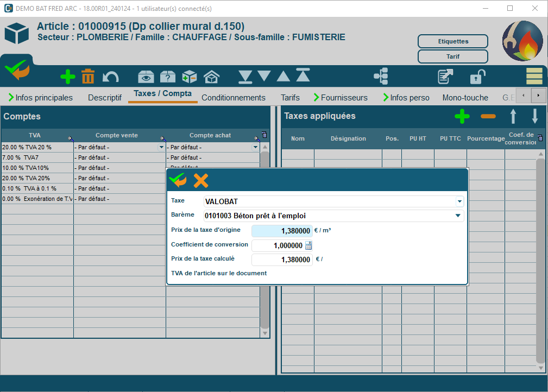Cancel the tax dialog with the orange X
Image resolution: width=548 pixels, height=392 pixels.
[x=201, y=180]
